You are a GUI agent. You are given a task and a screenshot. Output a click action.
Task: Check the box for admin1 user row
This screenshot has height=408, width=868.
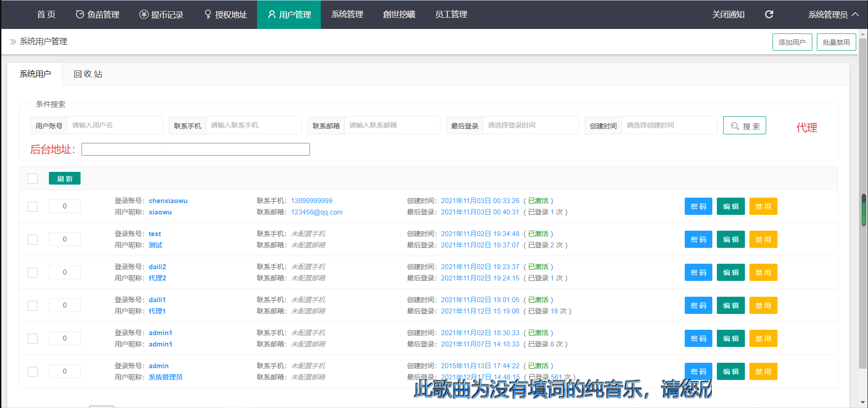coord(33,339)
